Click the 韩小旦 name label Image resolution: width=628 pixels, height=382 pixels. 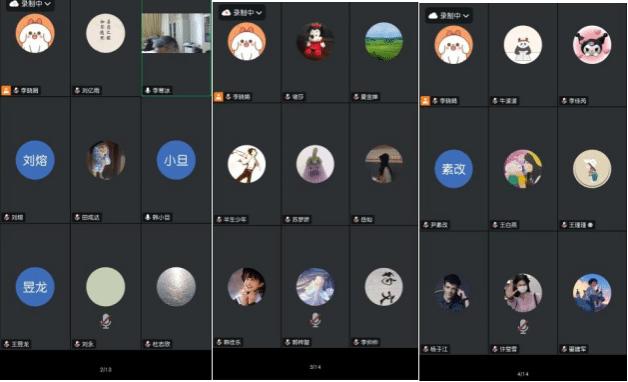161,217
